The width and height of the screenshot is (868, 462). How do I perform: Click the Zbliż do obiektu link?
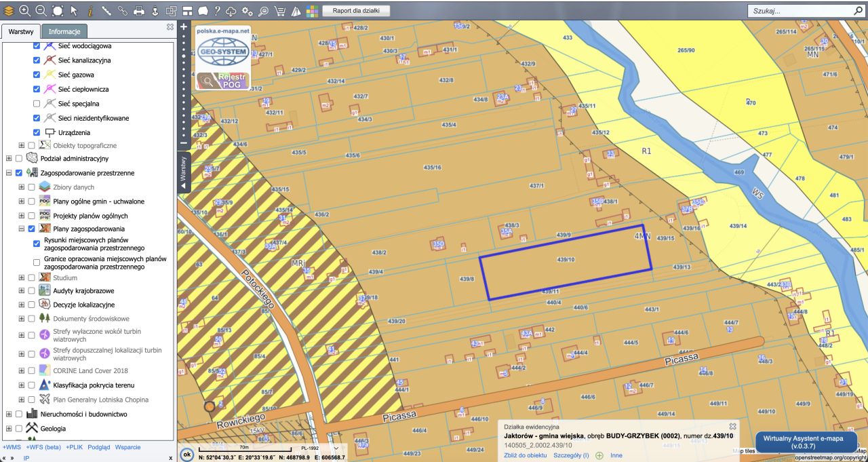(525, 456)
